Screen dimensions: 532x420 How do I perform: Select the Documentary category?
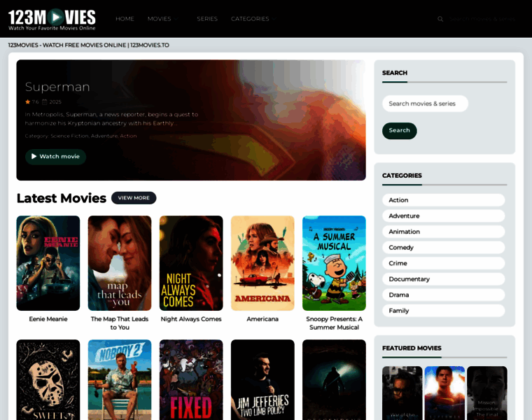(x=443, y=279)
